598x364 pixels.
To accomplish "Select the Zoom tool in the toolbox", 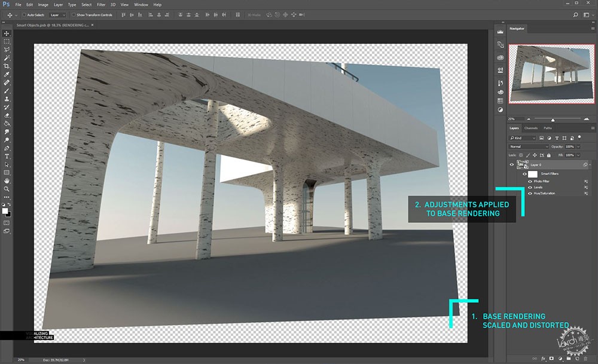I will 7,189.
